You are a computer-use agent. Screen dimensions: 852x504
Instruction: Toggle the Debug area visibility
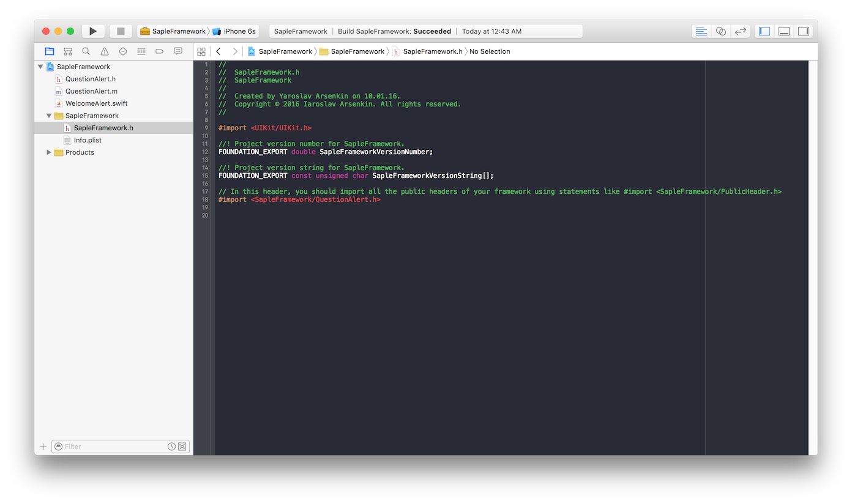[784, 31]
